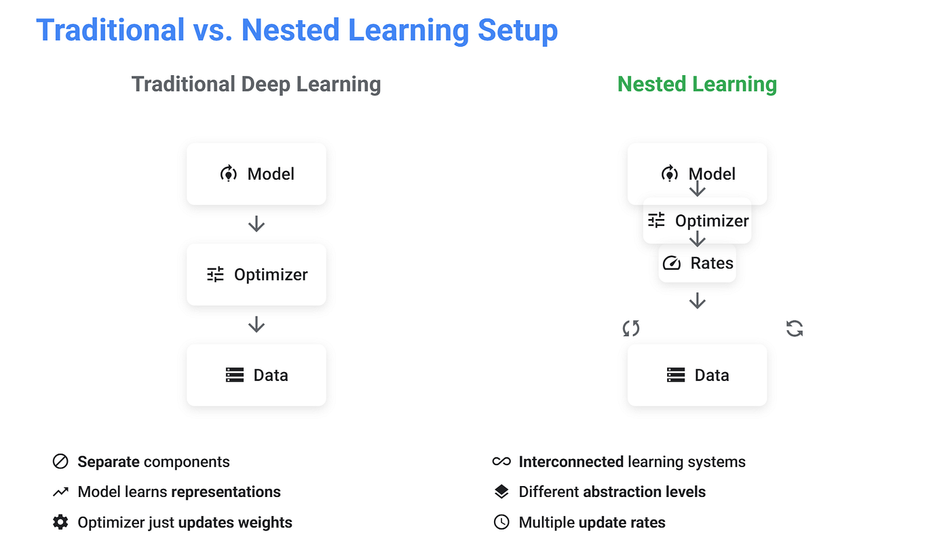Click the arrow below the Rates card
Image resolution: width=950 pixels, height=560 pixels.
point(698,301)
